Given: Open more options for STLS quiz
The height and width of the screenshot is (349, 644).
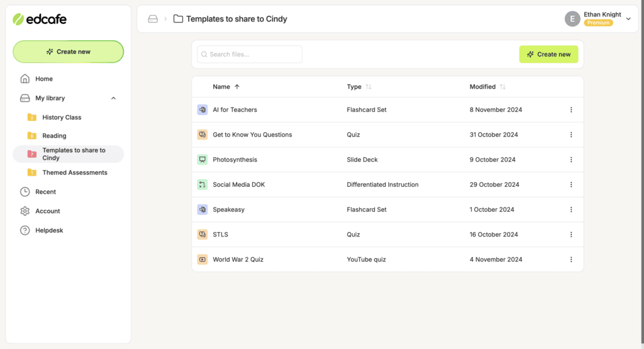Looking at the screenshot, I should 571,235.
